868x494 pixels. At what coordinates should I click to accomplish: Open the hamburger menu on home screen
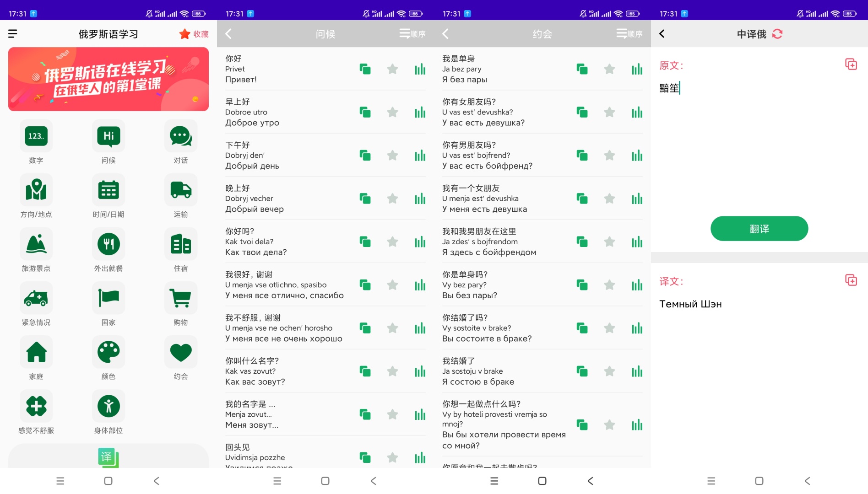coord(13,34)
